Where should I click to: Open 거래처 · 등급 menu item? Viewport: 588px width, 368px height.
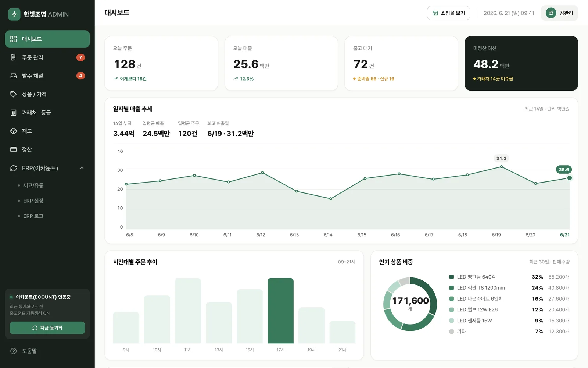point(47,113)
